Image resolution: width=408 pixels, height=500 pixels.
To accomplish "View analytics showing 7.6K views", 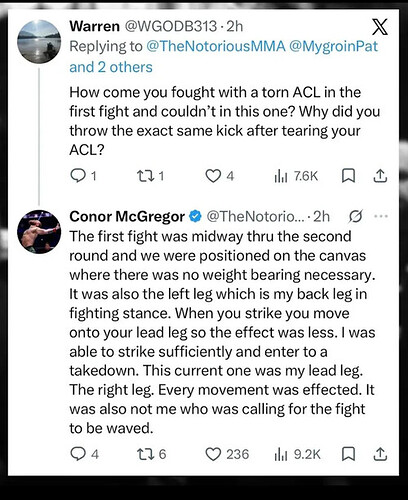I will tap(296, 176).
